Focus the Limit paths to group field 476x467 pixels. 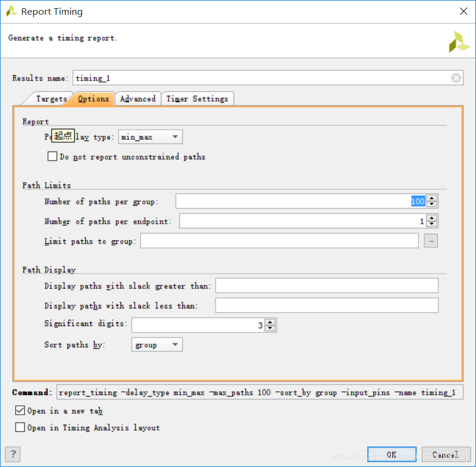[279, 241]
